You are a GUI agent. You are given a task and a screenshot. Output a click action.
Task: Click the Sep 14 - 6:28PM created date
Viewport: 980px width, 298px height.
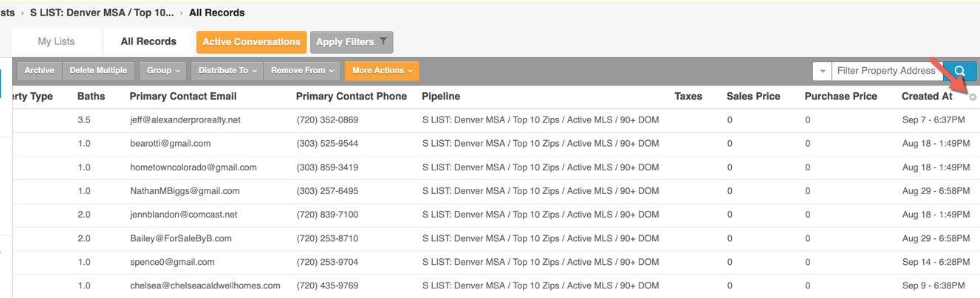click(936, 262)
